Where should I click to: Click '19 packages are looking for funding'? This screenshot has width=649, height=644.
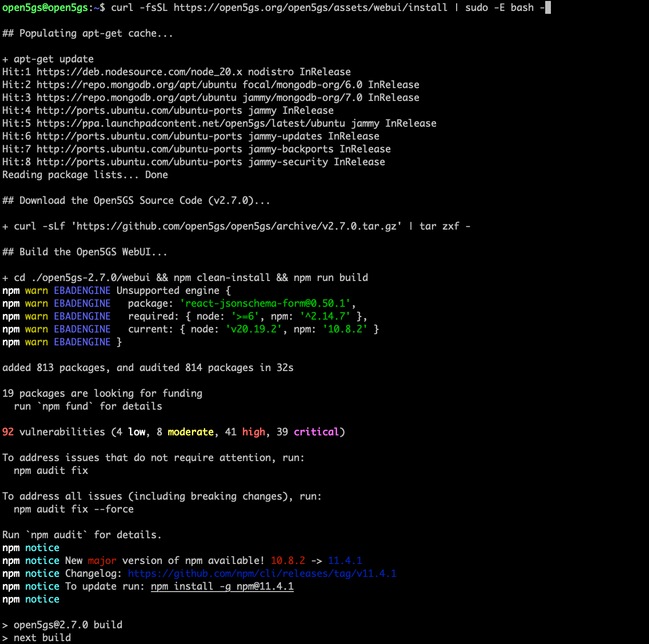click(102, 393)
